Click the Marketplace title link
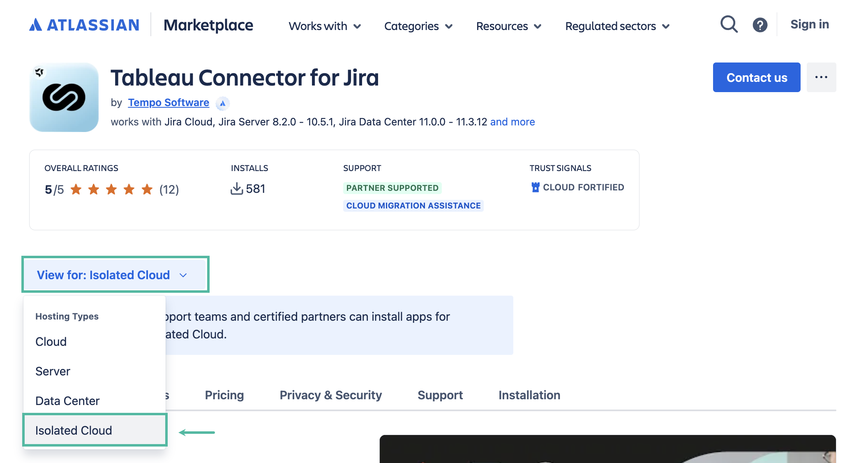Viewport: 868px width, 463px height. click(x=208, y=25)
